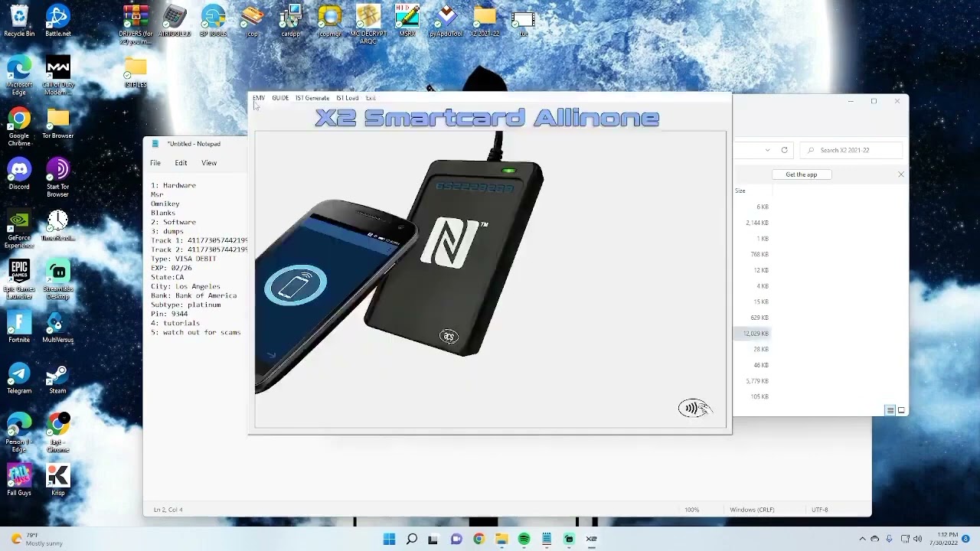Open volume control in system tray

tap(917, 539)
